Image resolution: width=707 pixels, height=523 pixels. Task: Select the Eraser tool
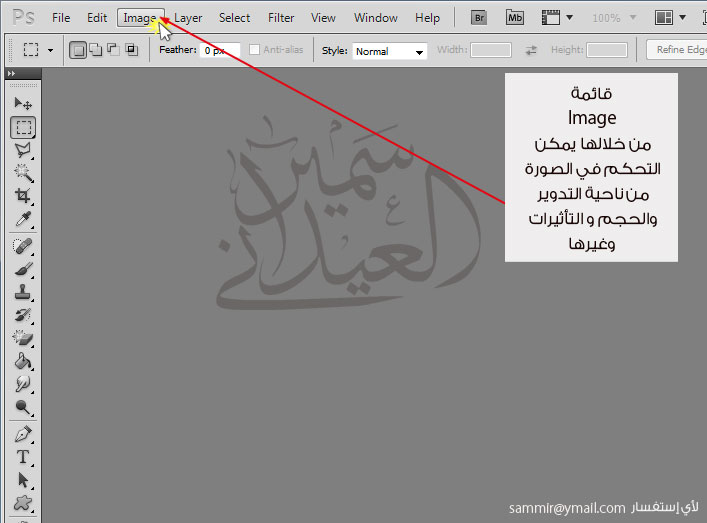(x=23, y=338)
